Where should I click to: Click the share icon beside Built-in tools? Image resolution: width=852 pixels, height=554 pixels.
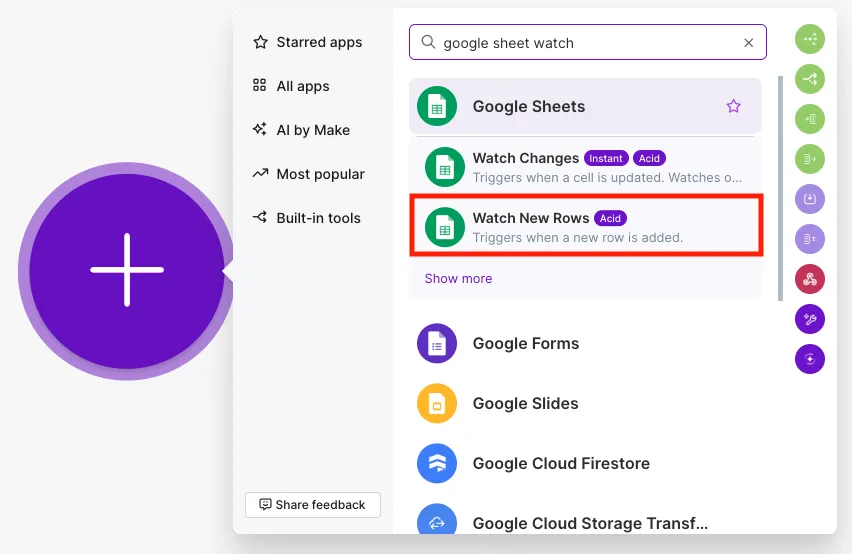tap(260, 217)
